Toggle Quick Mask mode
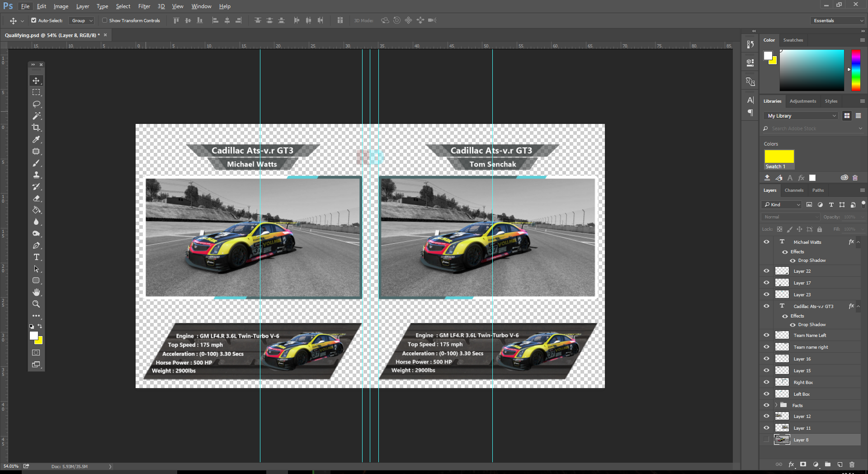The height and width of the screenshot is (474, 868). 36,352
